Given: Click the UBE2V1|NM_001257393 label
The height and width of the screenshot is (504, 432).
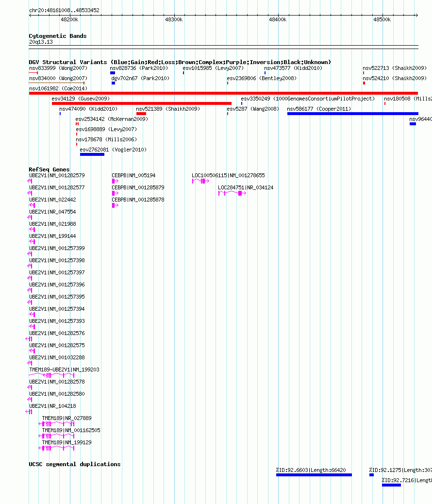Looking at the screenshot, I should coord(57,321).
